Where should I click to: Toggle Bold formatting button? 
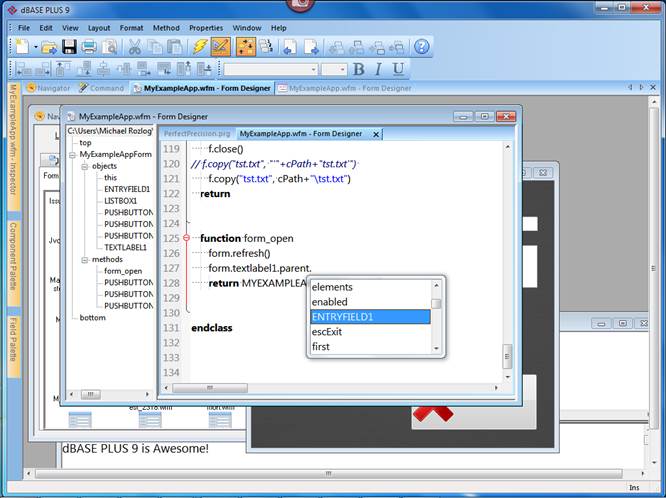359,69
